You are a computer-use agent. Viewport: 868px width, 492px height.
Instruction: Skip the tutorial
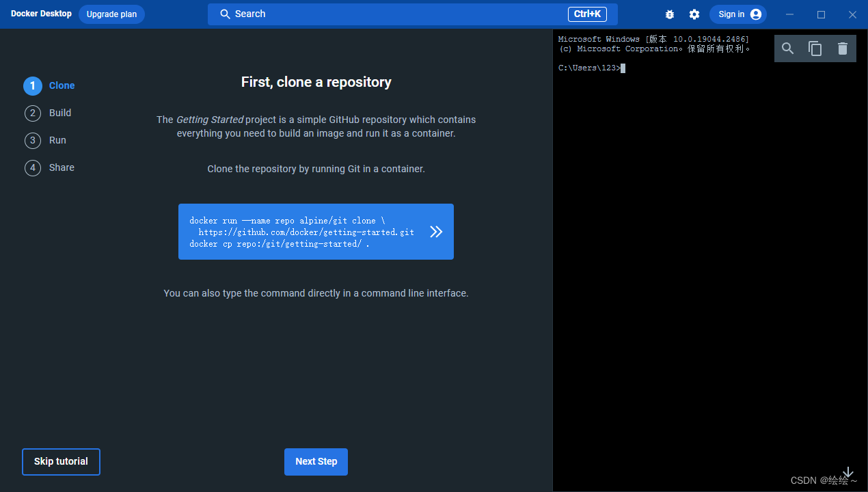[61, 462]
